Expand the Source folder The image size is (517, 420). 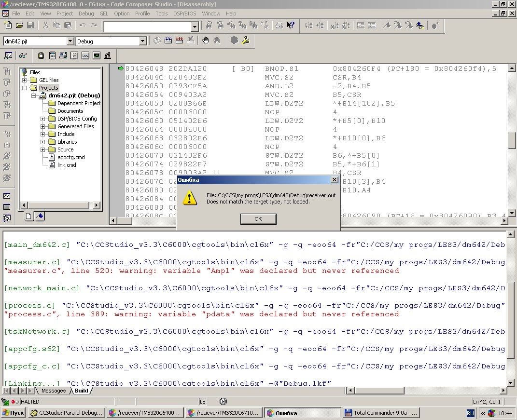tap(43, 149)
